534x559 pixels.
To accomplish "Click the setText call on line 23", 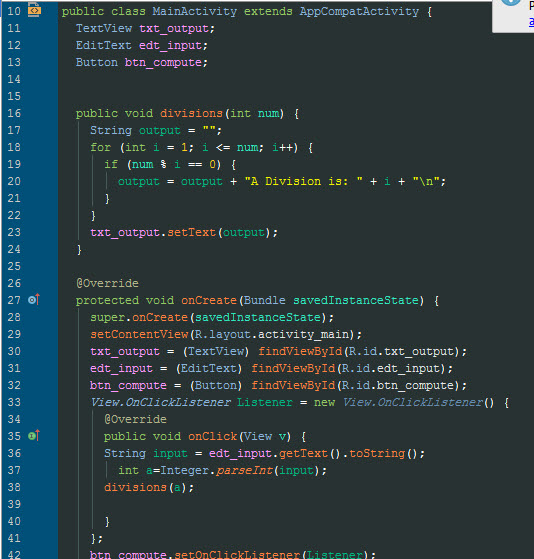I will pyautogui.click(x=191, y=232).
